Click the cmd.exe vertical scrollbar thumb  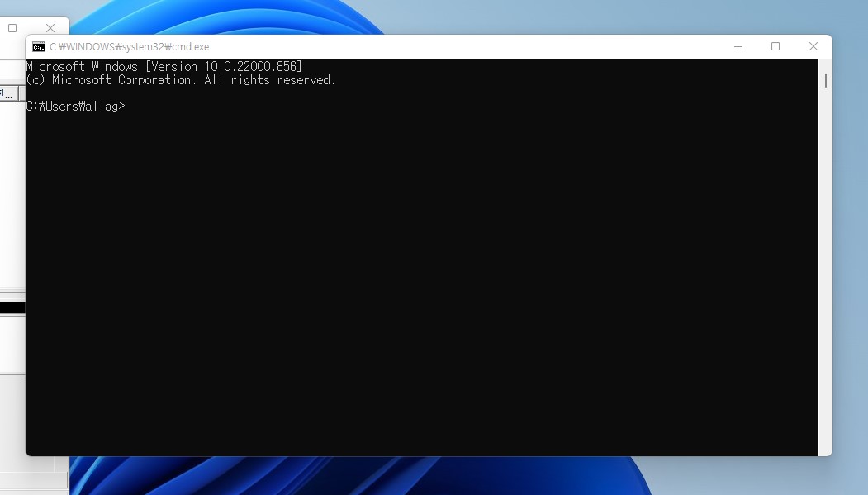[825, 80]
